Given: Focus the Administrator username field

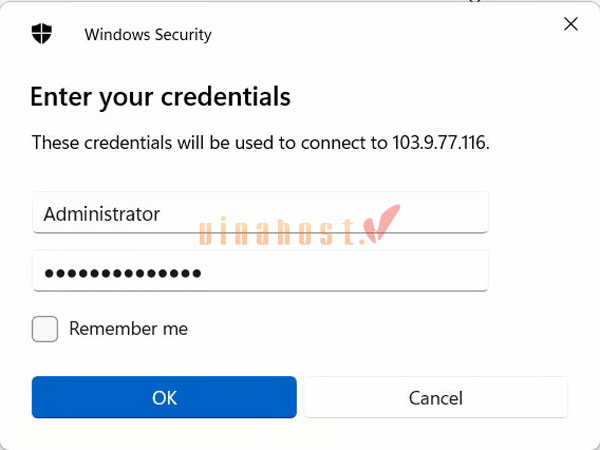Looking at the screenshot, I should click(260, 214).
